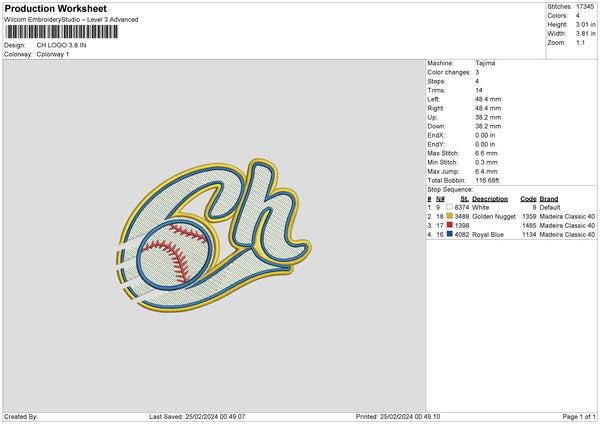Click the White description in row 1
600x424 pixels.
[480, 207]
